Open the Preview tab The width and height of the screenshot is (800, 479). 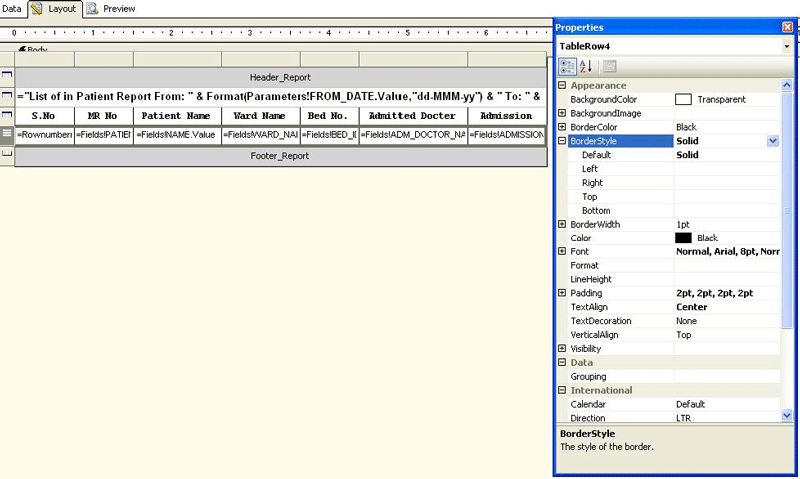tap(111, 9)
